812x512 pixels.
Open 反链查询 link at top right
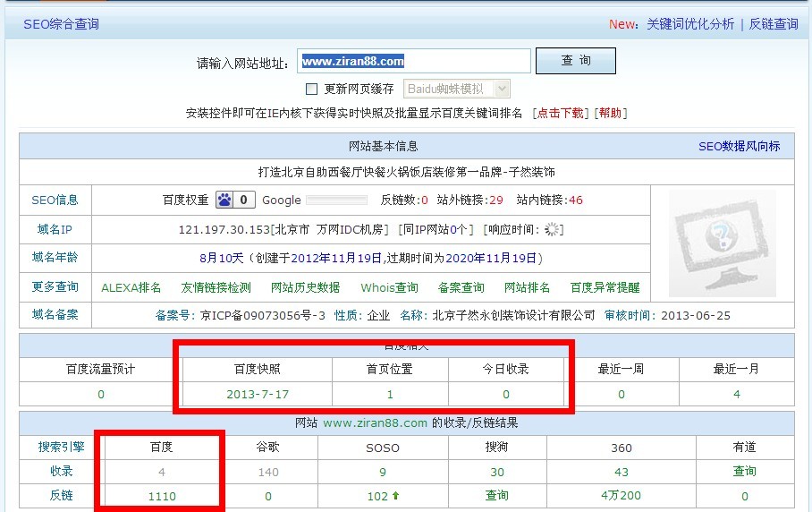(774, 24)
